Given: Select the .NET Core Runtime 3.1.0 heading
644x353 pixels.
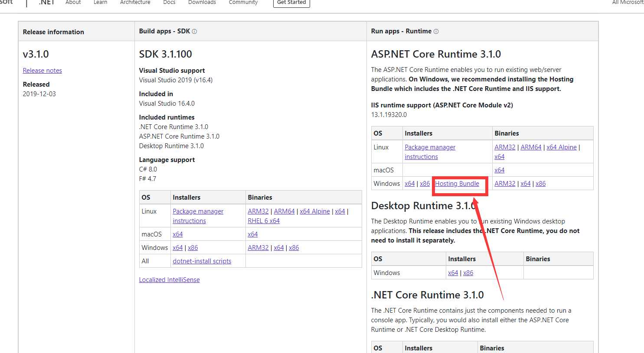Looking at the screenshot, I should click(x=428, y=295).
